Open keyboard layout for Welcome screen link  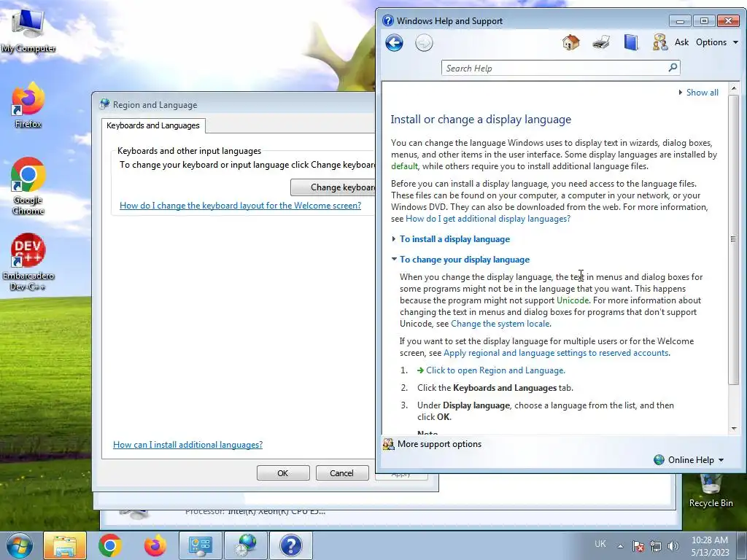pyautogui.click(x=240, y=206)
